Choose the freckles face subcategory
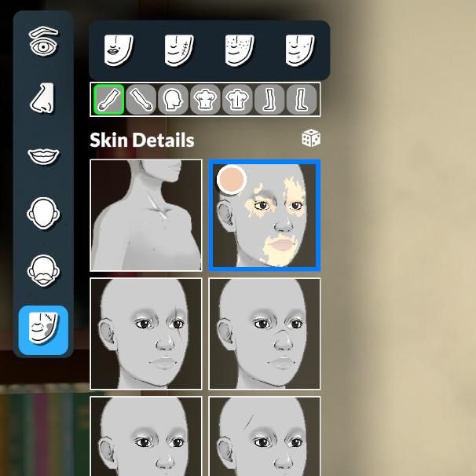476x476 pixels. (240, 50)
